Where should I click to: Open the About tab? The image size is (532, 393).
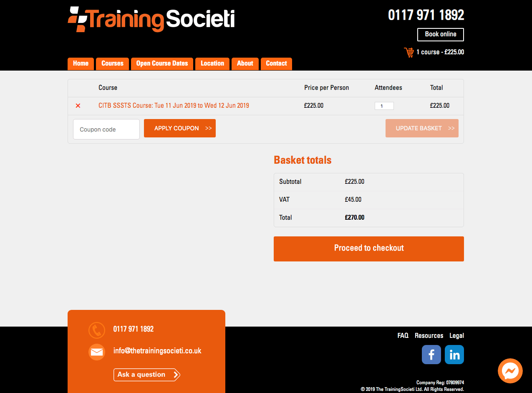tap(245, 63)
